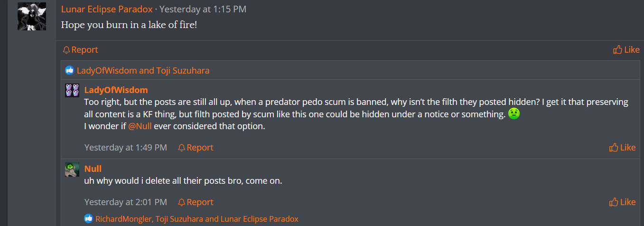This screenshot has height=226, width=644.
Task: Open Lunar Eclipse Paradox username profile link
Action: click(x=107, y=9)
